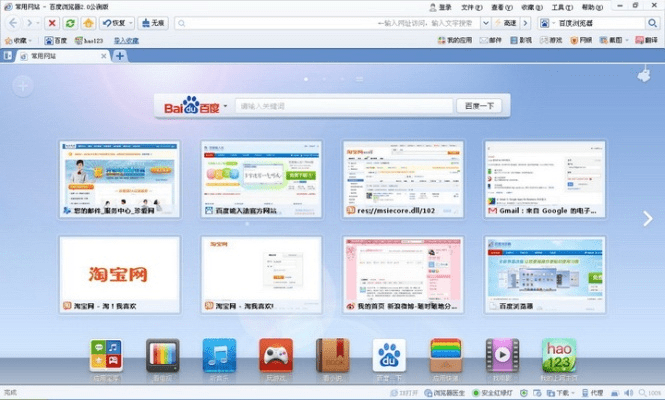This screenshot has width=665, height=400.
Task: Open the 帮助 menu
Action: 592,7
